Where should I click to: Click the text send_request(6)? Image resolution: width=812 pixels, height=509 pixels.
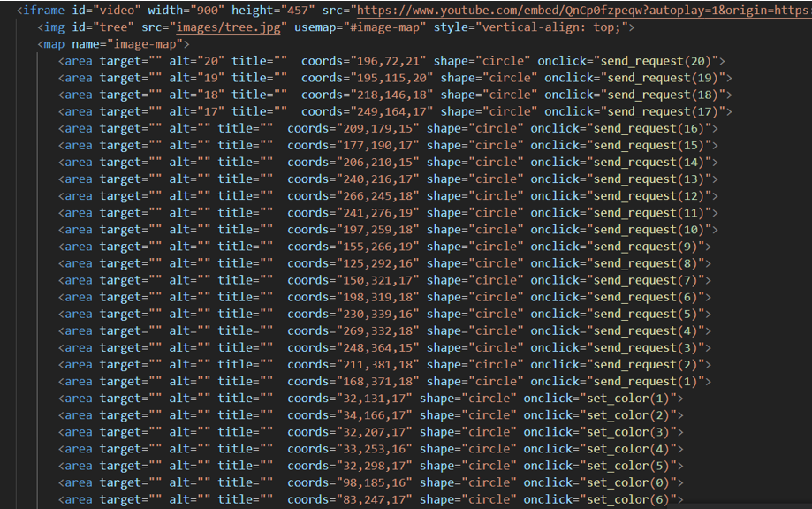[646, 297]
